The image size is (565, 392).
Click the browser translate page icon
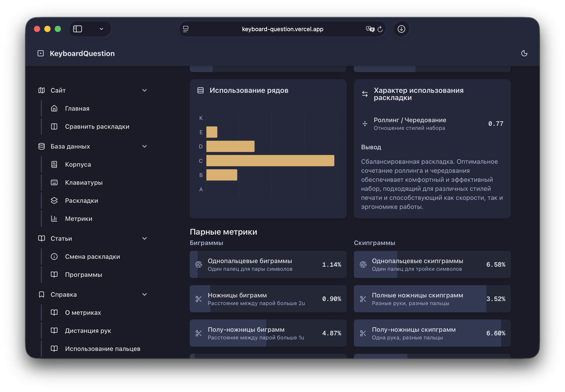[x=370, y=29]
